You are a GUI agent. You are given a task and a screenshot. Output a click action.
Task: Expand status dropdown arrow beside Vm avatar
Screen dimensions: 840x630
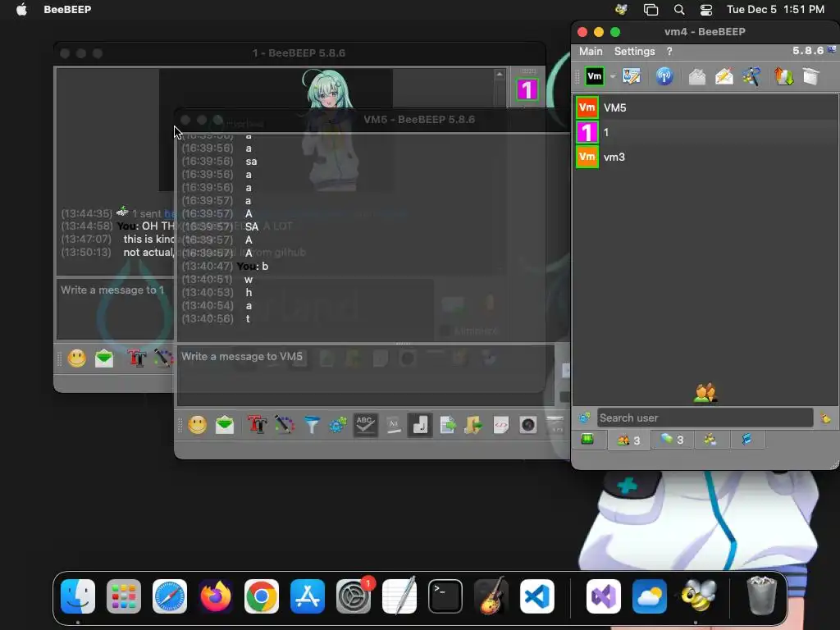pyautogui.click(x=612, y=76)
